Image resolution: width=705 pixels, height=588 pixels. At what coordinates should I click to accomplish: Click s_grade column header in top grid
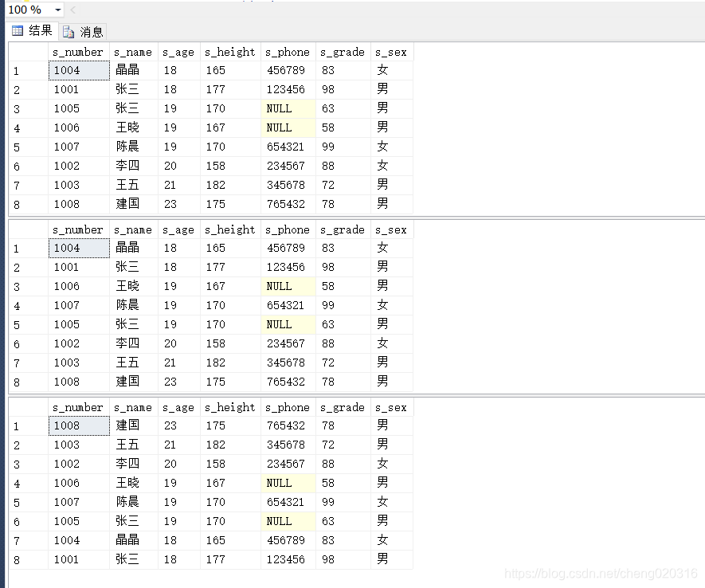(x=343, y=52)
